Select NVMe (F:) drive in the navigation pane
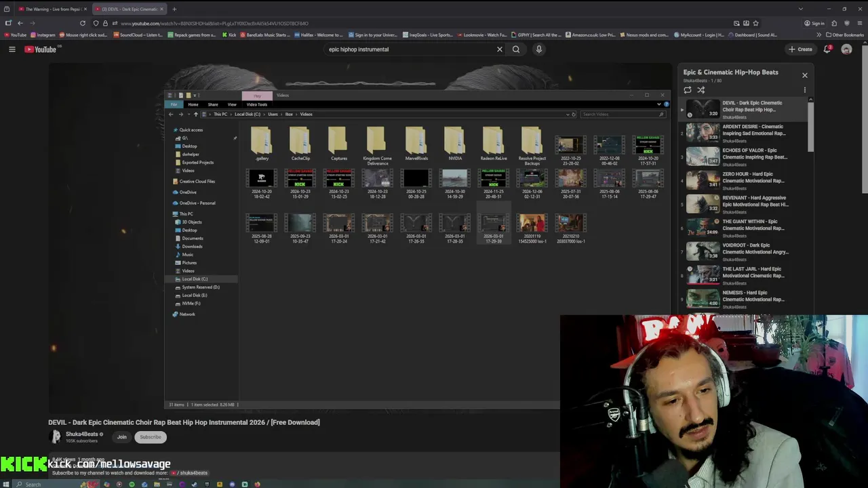The height and width of the screenshot is (488, 868). pyautogui.click(x=191, y=303)
